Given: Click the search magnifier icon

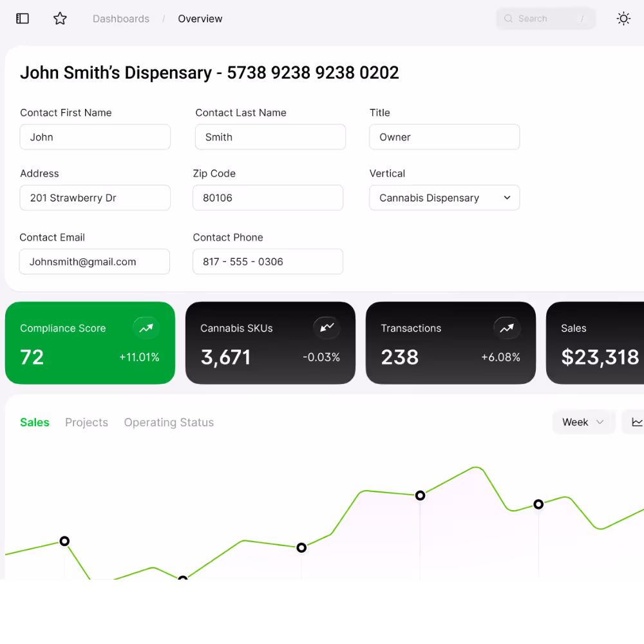Looking at the screenshot, I should pyautogui.click(x=508, y=19).
